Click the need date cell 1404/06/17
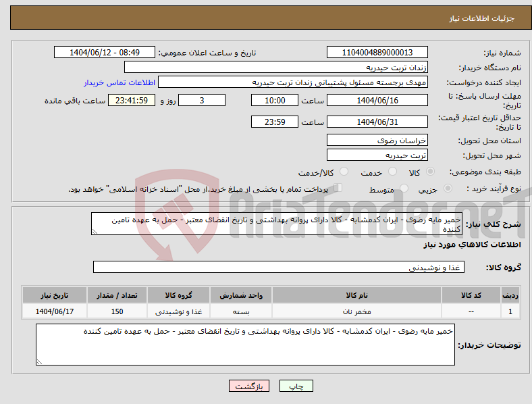 (x=55, y=311)
